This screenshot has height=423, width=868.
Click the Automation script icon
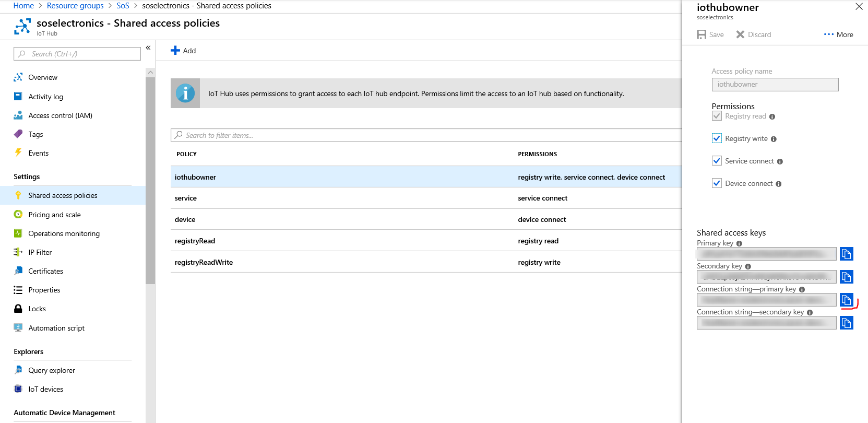coord(18,328)
